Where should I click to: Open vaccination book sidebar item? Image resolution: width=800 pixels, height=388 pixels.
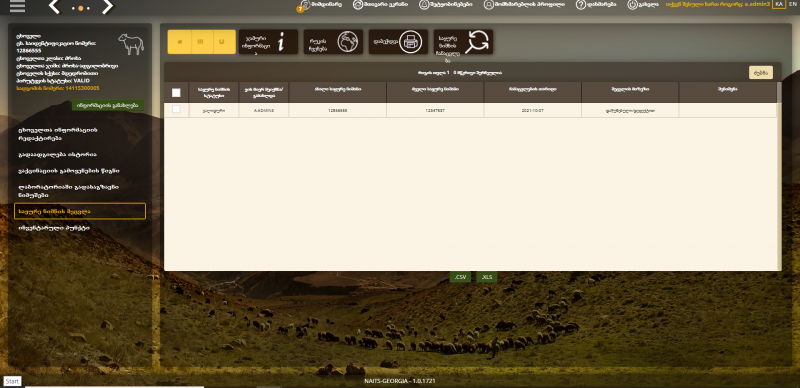tap(80, 171)
